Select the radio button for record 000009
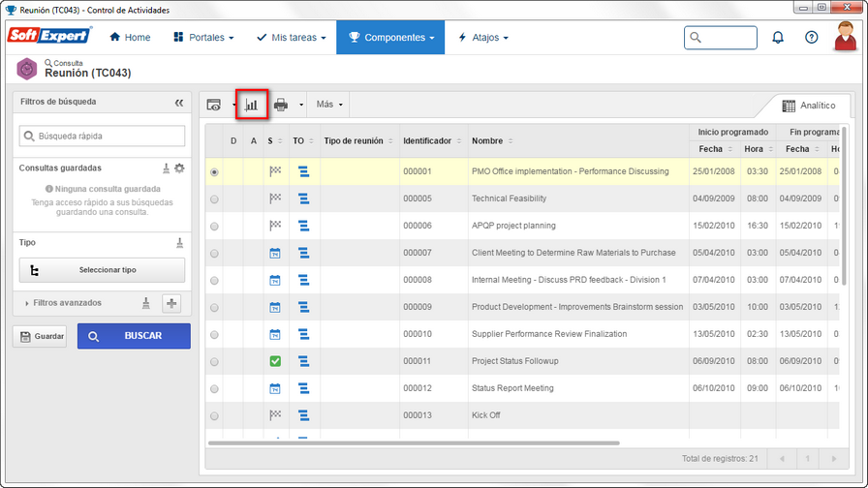 click(x=214, y=308)
